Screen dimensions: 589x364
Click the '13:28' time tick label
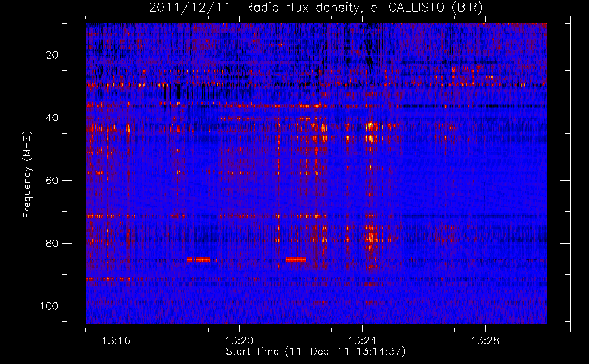(x=485, y=341)
